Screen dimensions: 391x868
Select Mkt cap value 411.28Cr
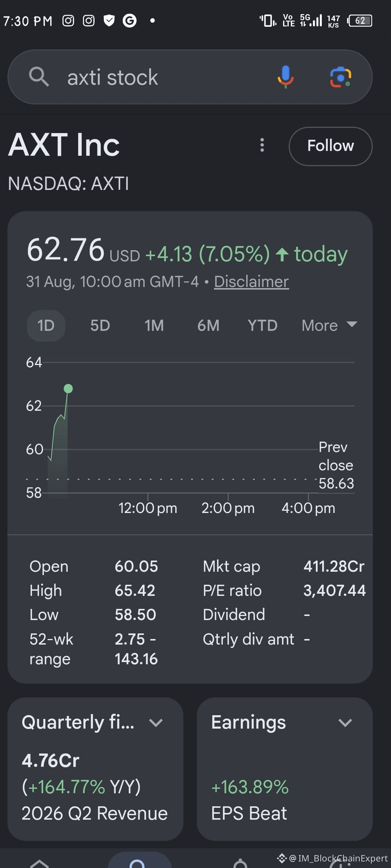pyautogui.click(x=334, y=567)
